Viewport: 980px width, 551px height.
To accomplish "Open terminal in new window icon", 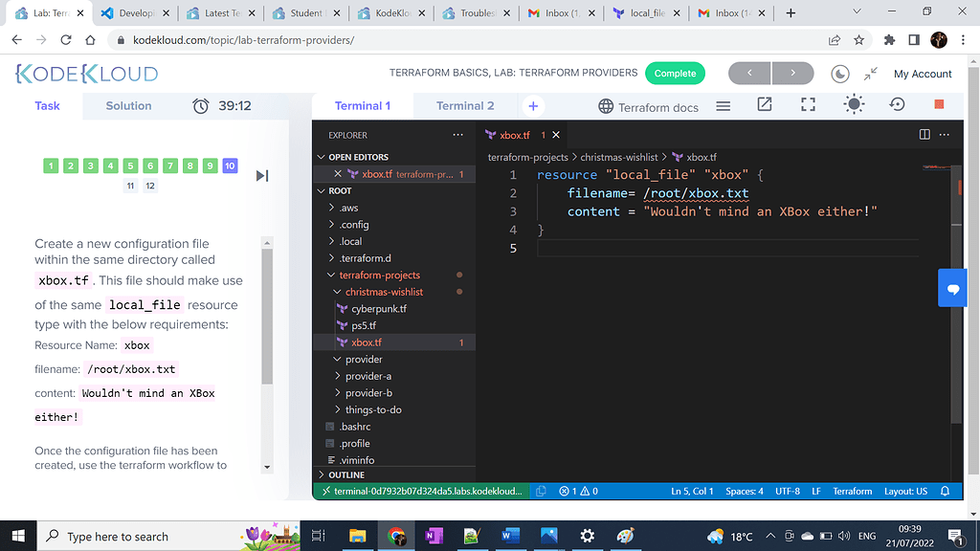I will 765,105.
